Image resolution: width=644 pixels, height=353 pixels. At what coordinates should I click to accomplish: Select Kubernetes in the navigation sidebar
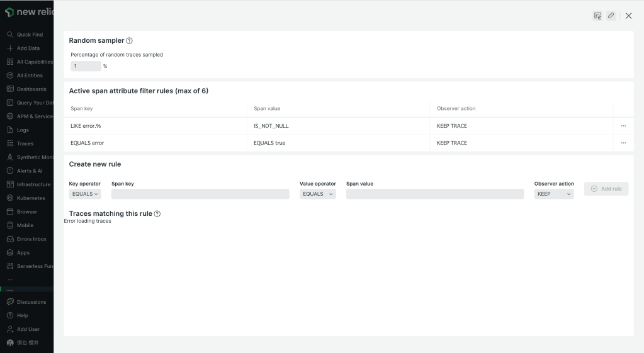point(30,198)
